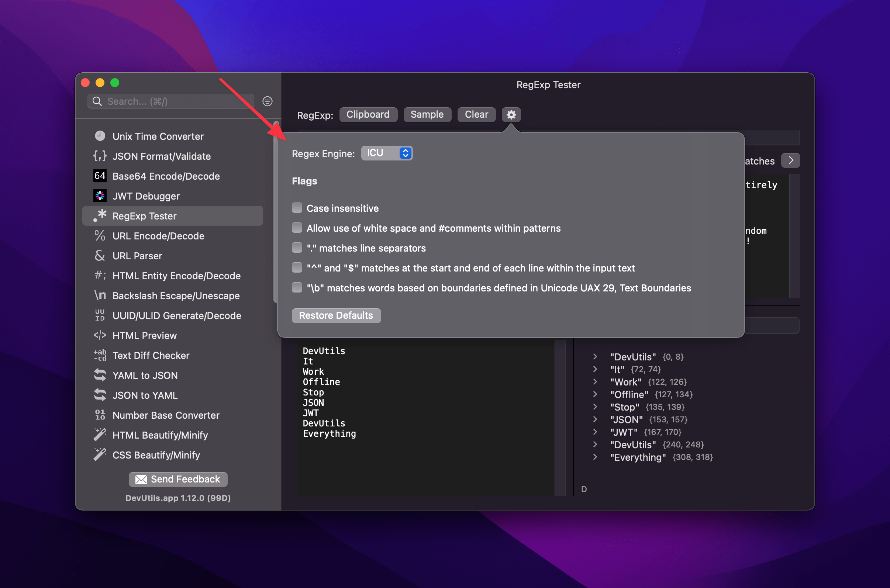
Task: Click the JSON Format/Validate tool icon
Action: coord(100,156)
